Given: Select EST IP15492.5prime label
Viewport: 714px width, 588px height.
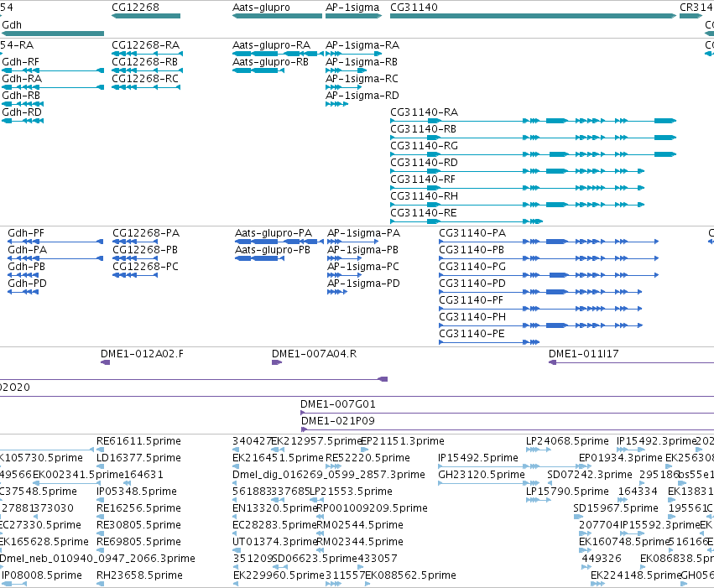Looking at the screenshot, I should tap(478, 458).
